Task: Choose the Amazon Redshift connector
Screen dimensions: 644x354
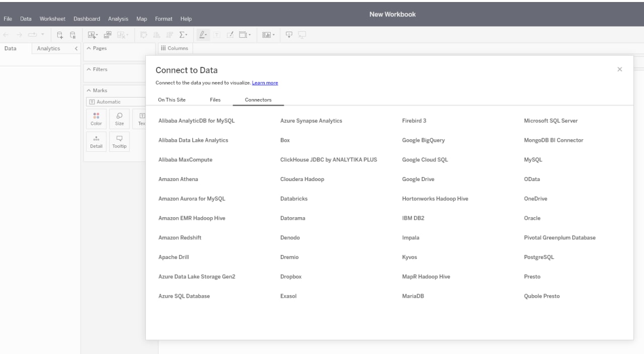Action: click(x=180, y=237)
